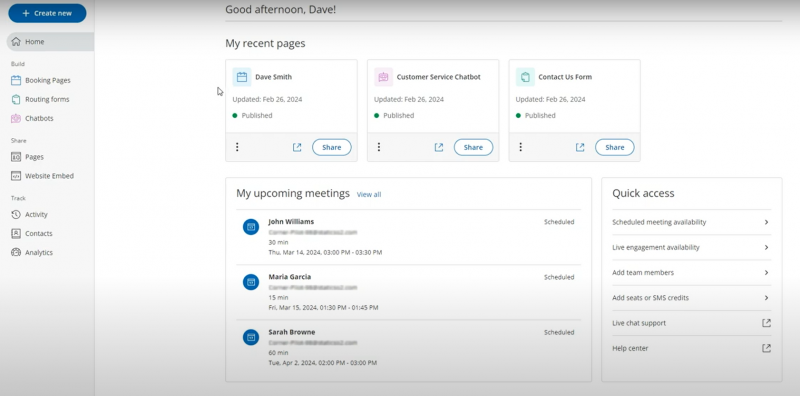Click View all upcoming meetings
The image size is (800, 396).
369,194
